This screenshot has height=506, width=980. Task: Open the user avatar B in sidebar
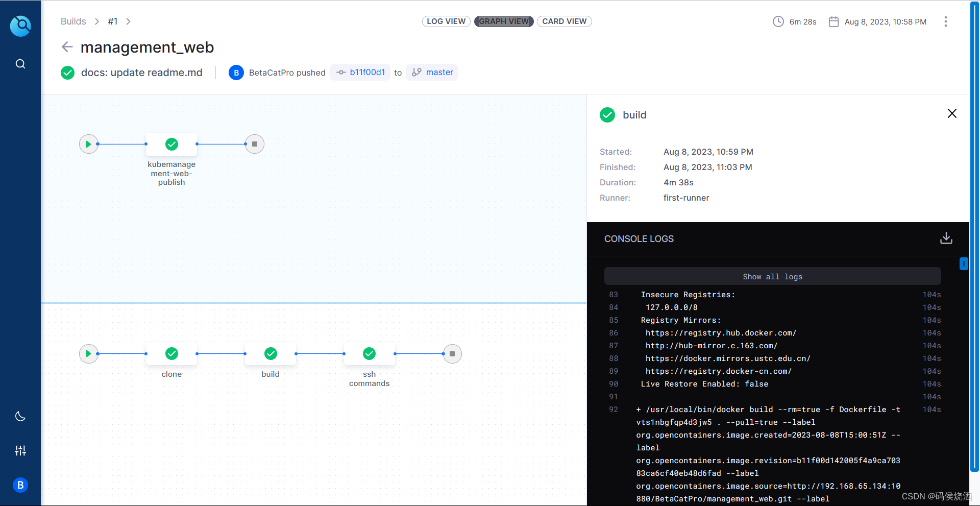pyautogui.click(x=20, y=485)
